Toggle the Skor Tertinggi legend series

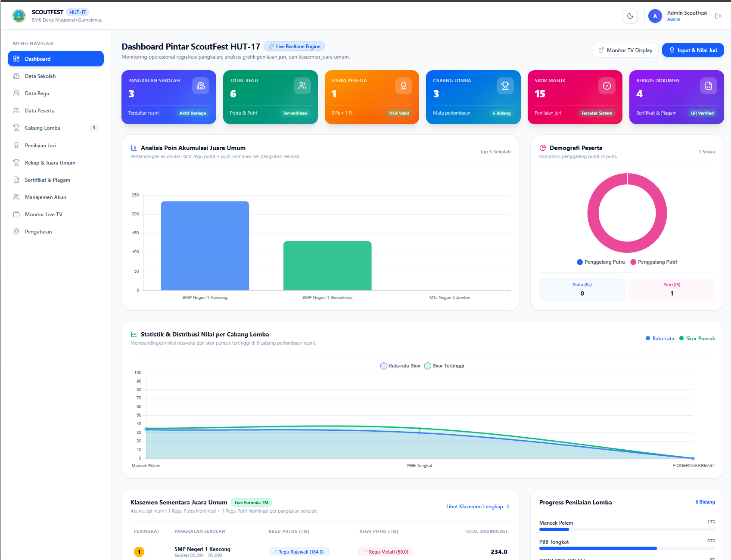[x=444, y=366]
